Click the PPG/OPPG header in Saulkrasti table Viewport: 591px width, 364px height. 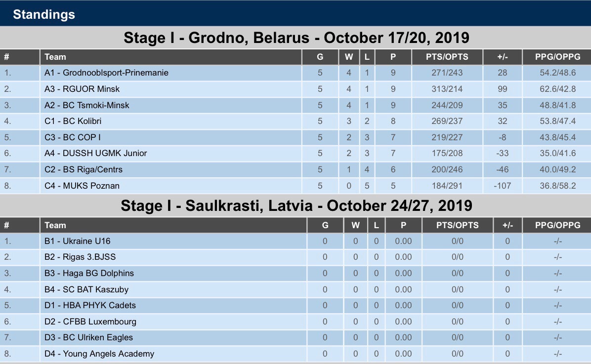pos(557,225)
